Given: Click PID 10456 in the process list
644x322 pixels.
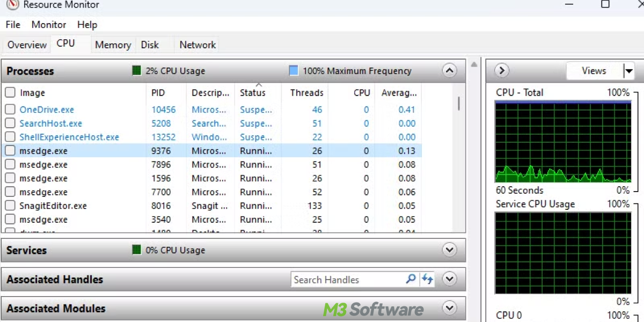Looking at the screenshot, I should click(x=163, y=109).
